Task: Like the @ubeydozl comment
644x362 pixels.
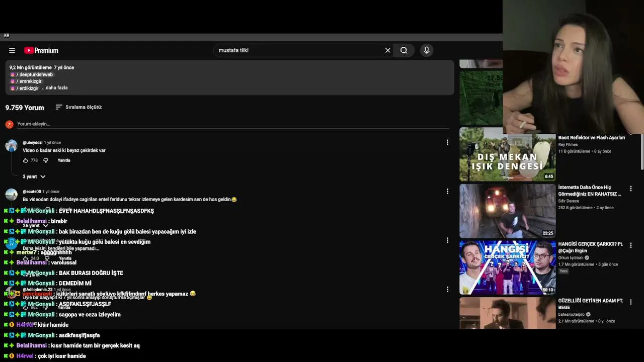Action: pos(25,160)
